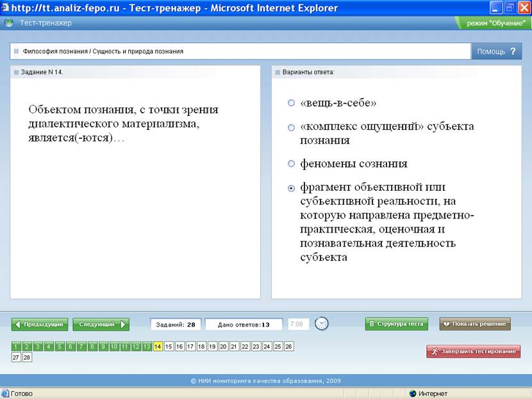Click the Тест-тренажер globe icon
Viewport: 532px width, 399px height.
9,23
